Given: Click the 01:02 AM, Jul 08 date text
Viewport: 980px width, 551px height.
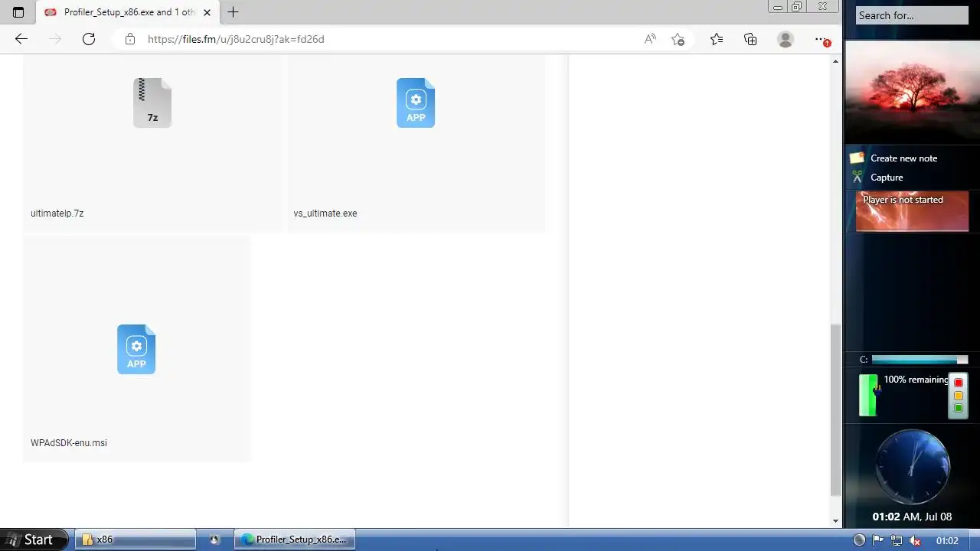Looking at the screenshot, I should coord(912,517).
